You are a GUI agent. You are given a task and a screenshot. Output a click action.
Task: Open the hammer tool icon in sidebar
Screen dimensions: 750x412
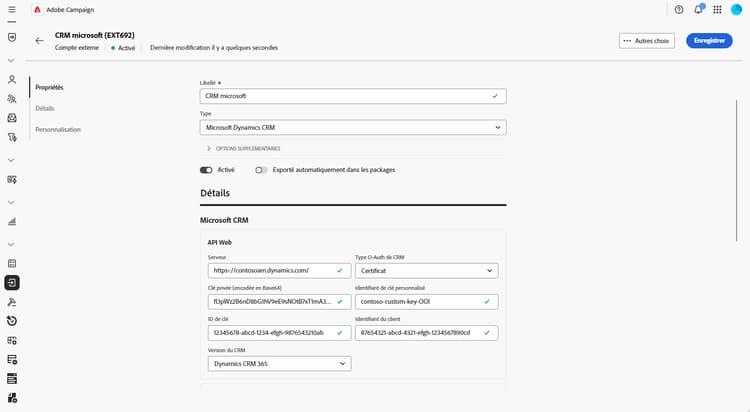coord(12,302)
